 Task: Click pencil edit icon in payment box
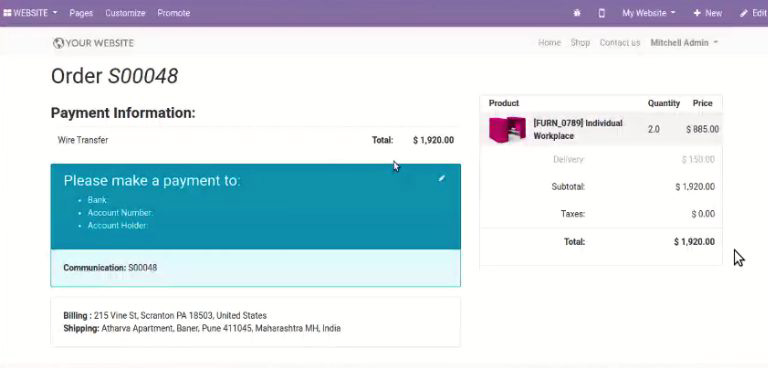coord(441,178)
